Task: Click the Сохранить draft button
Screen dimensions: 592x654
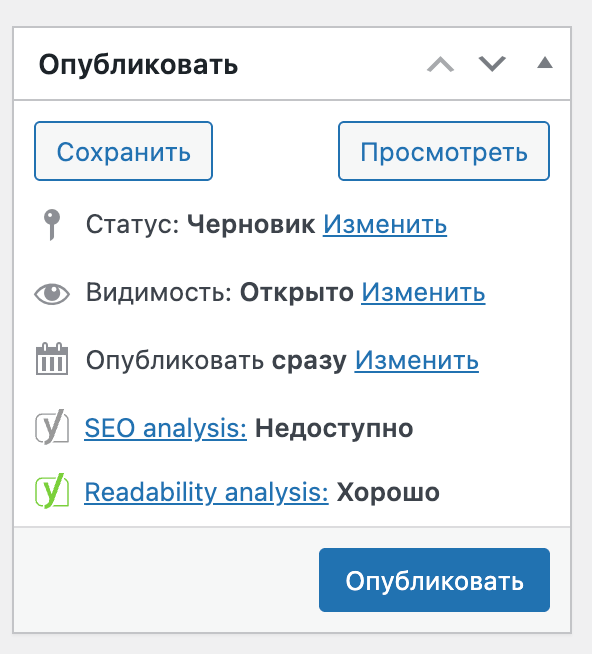Action: [123, 151]
